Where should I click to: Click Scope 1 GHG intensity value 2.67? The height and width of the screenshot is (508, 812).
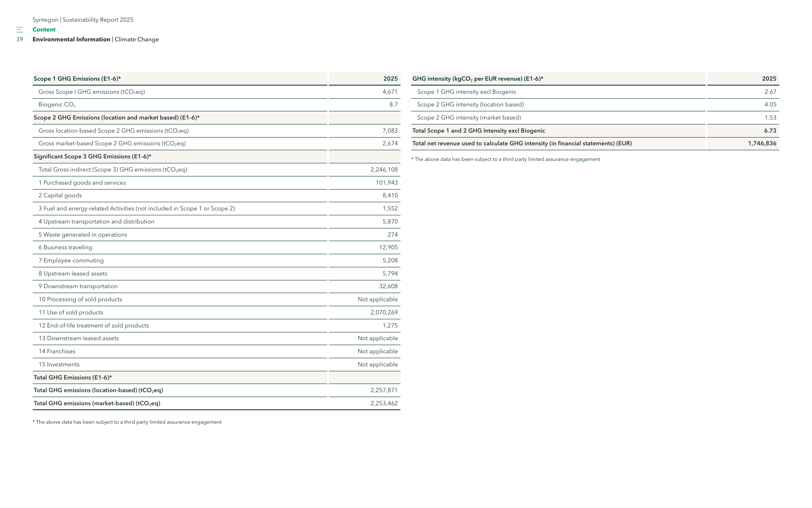point(770,92)
